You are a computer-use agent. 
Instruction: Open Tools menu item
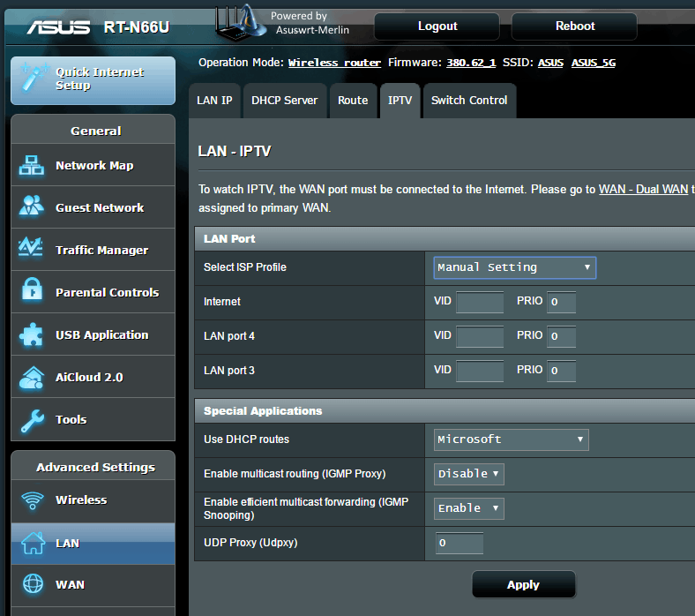(93, 419)
